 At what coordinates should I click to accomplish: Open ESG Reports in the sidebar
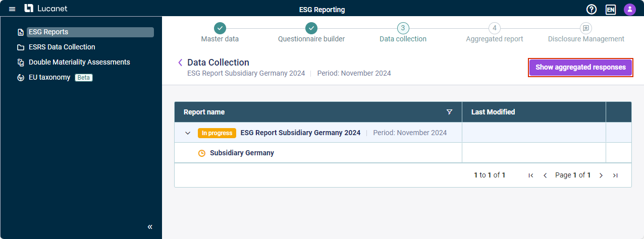(90, 32)
